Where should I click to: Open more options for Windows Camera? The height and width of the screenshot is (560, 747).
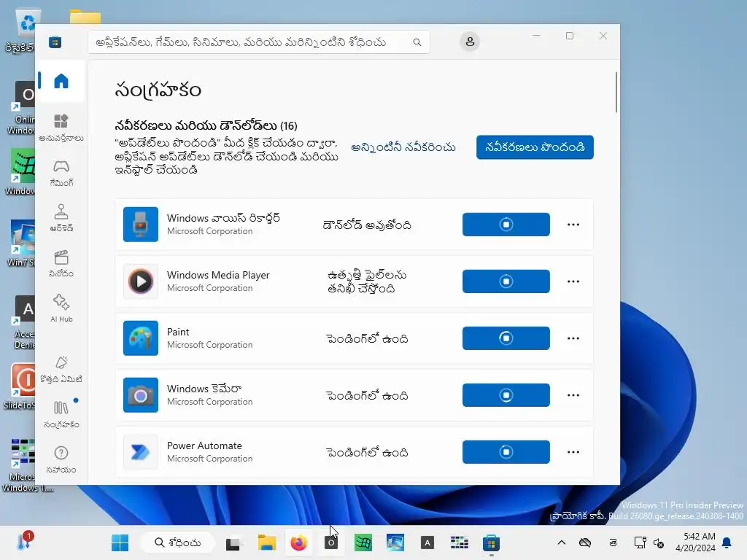coord(573,395)
